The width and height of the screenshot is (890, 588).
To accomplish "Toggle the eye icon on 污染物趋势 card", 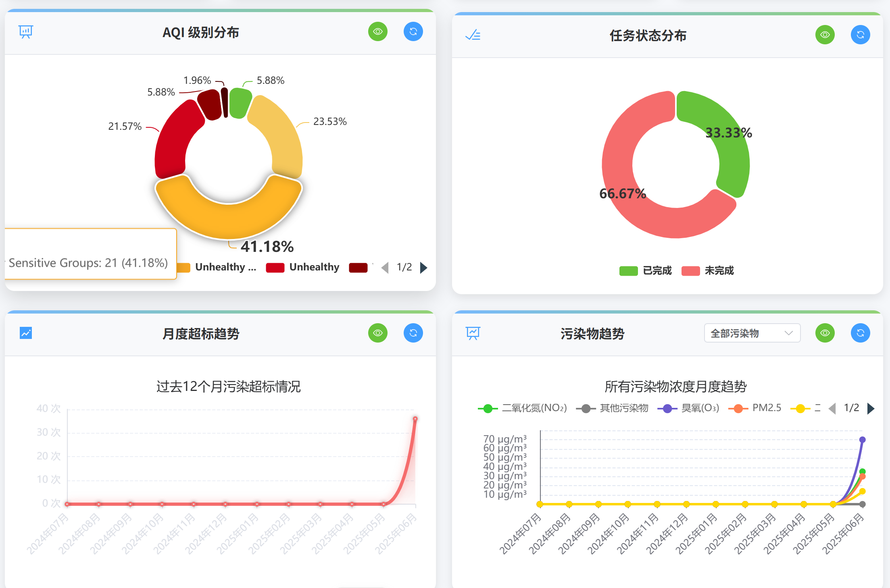I will (825, 333).
